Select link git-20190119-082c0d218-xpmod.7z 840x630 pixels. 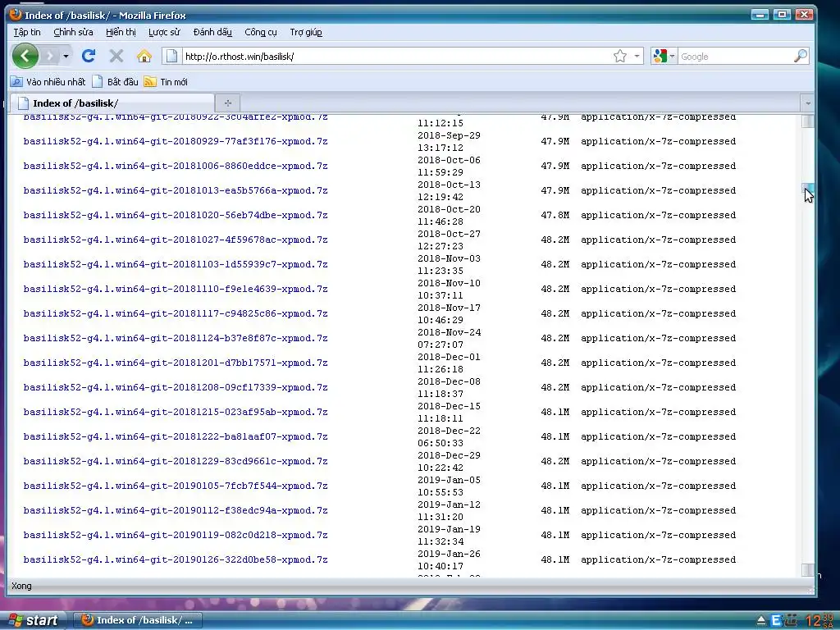176,536
